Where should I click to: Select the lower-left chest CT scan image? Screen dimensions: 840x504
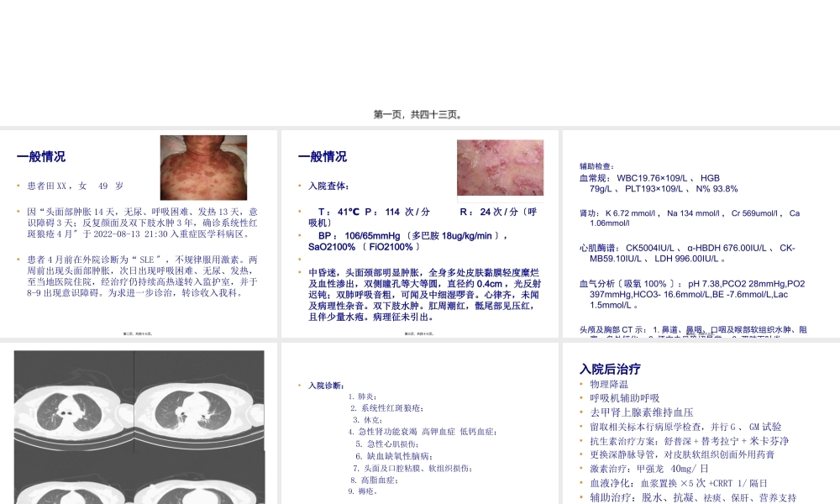pyautogui.click(x=74, y=476)
